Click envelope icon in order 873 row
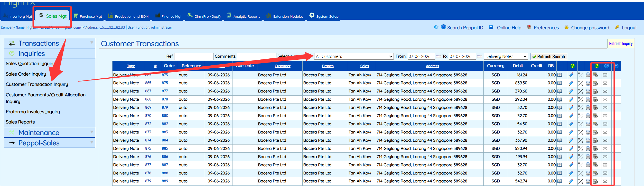Image resolution: width=644 pixels, height=186 pixels. [605, 75]
